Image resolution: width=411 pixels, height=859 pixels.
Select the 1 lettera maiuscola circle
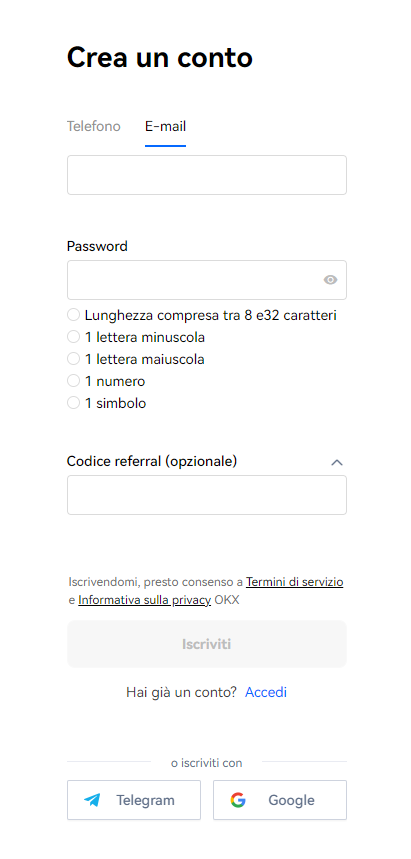(x=73, y=359)
